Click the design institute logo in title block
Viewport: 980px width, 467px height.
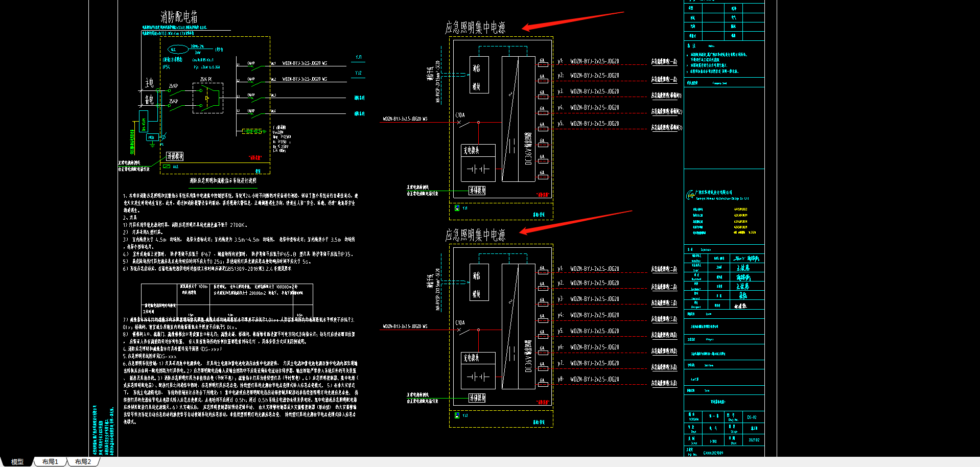click(x=690, y=195)
